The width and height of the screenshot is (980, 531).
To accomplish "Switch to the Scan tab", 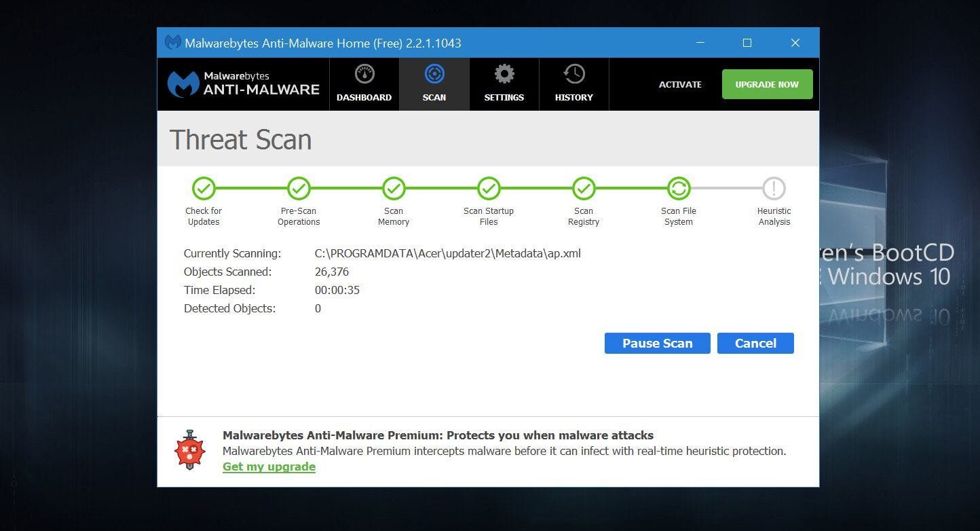I will click(x=434, y=84).
